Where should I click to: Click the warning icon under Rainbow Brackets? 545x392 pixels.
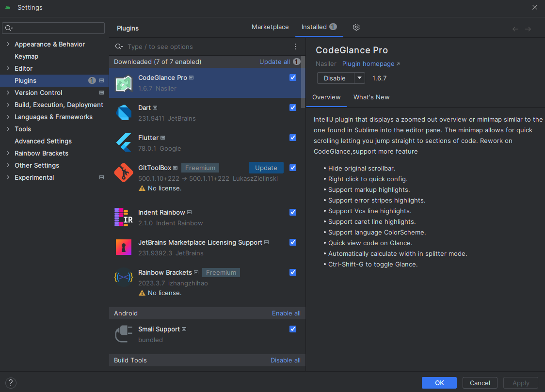[142, 293]
